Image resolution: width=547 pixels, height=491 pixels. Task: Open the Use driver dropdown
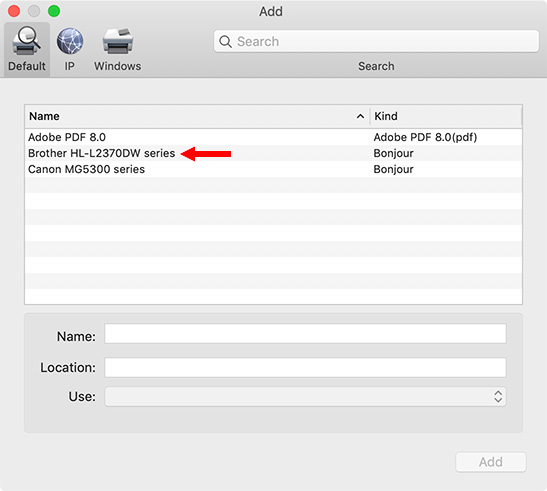pos(305,396)
